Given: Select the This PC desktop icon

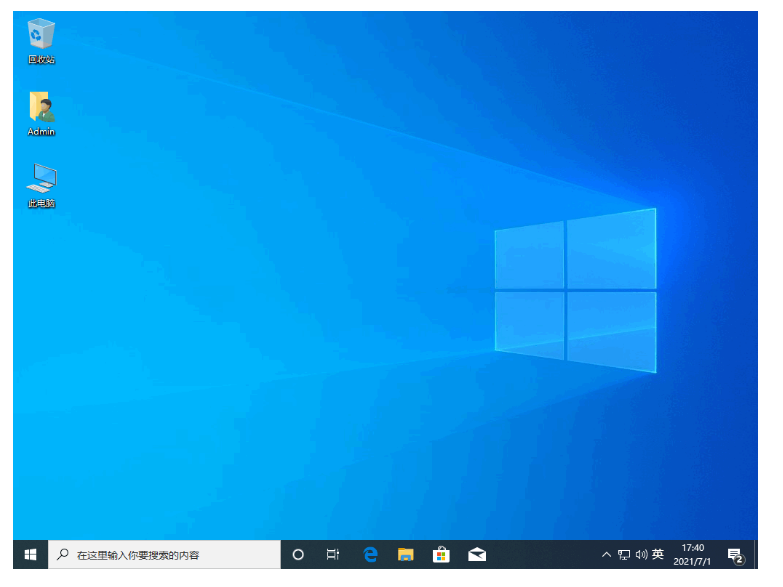Looking at the screenshot, I should [41, 181].
